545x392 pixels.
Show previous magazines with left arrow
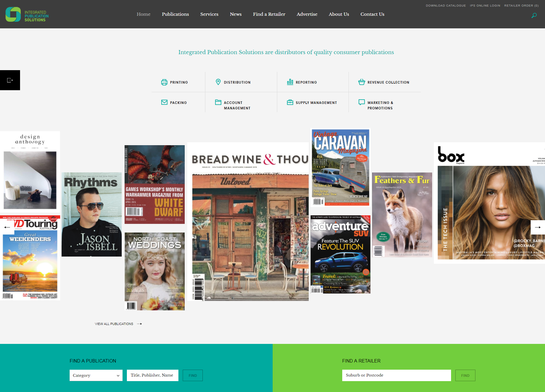coord(7,227)
